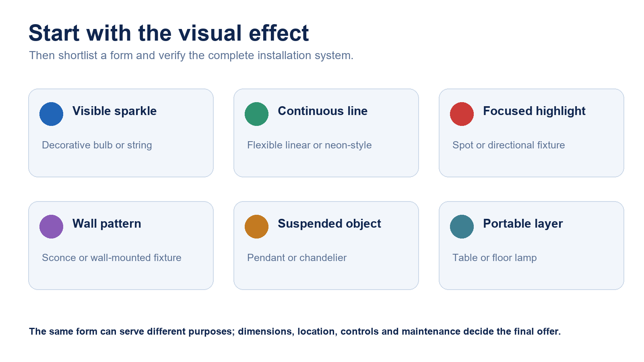Screen dimensions: 644x362
Task: Click the Decorative bulb or string description
Action: click(x=97, y=145)
